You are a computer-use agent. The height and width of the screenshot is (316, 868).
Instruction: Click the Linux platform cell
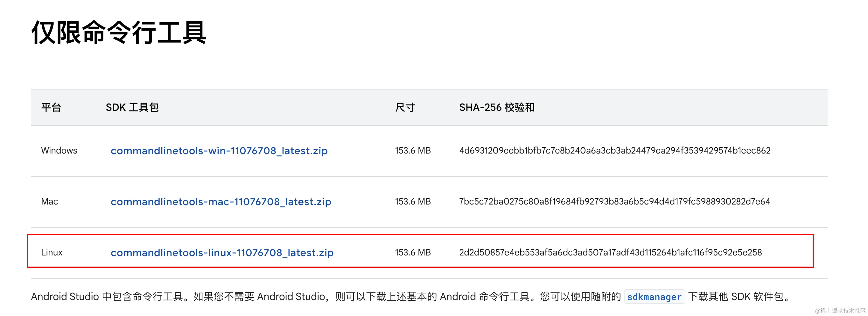52,252
